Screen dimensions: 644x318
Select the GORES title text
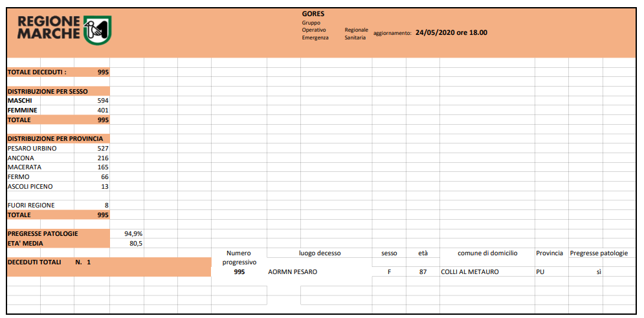313,14
